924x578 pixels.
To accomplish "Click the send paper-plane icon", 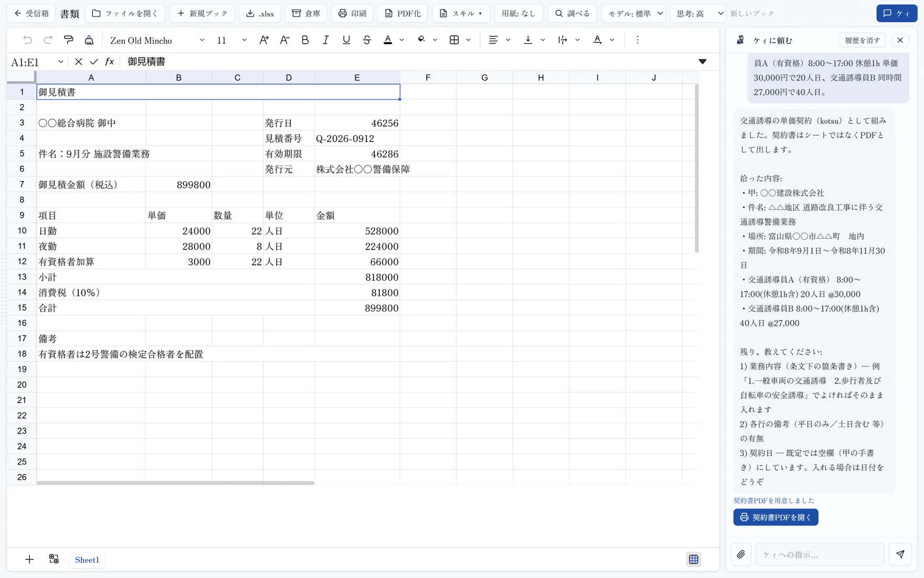I will [x=900, y=554].
